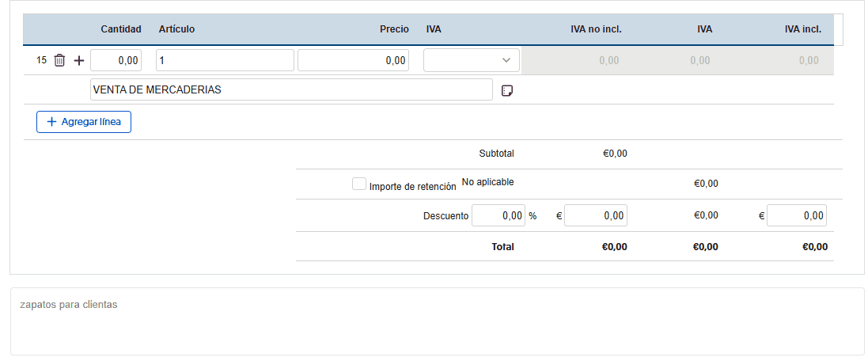Expand the IVA dropdown in the line row
The height and width of the screenshot is (361, 868).
click(x=472, y=60)
